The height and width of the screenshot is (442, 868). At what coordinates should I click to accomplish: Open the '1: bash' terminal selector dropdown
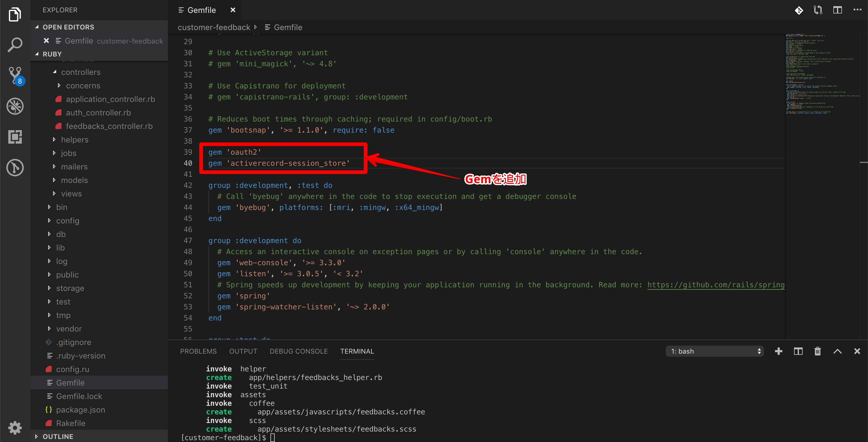pos(714,351)
